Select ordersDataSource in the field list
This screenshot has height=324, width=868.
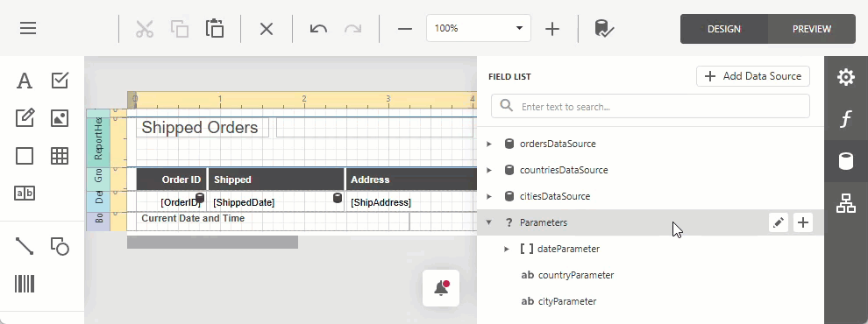[x=558, y=144]
